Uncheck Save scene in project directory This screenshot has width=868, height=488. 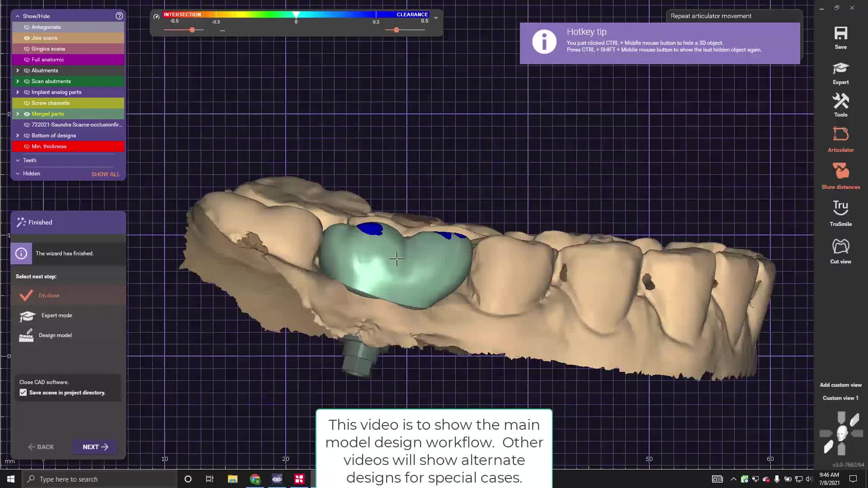click(x=23, y=393)
